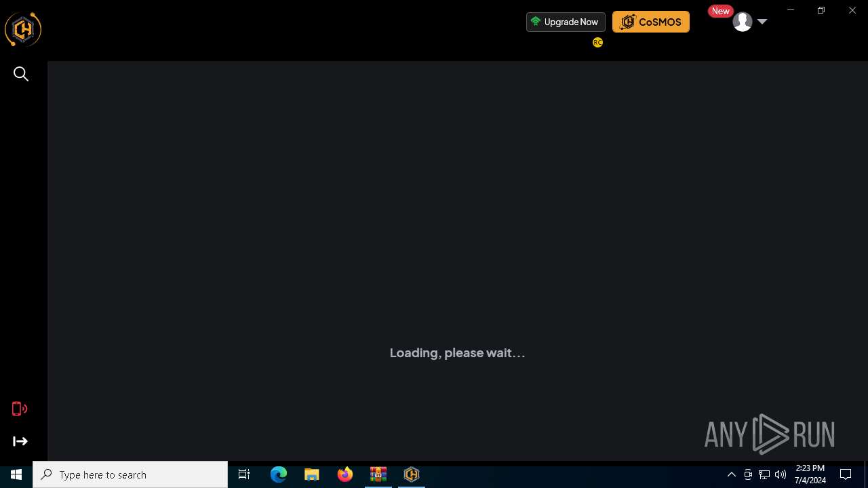
Task: Close the application window
Action: click(x=852, y=10)
